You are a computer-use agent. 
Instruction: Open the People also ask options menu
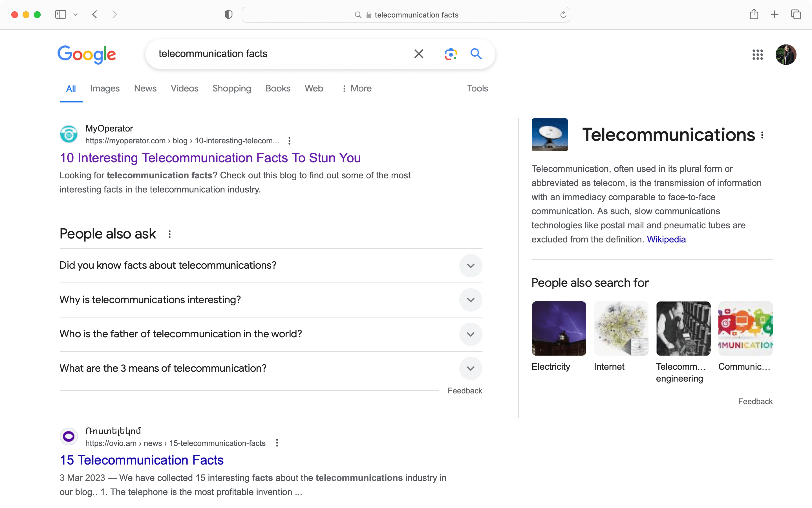169,234
